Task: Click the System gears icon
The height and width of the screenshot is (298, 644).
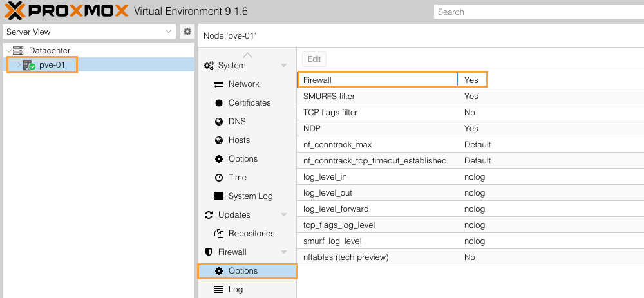Action: click(209, 65)
